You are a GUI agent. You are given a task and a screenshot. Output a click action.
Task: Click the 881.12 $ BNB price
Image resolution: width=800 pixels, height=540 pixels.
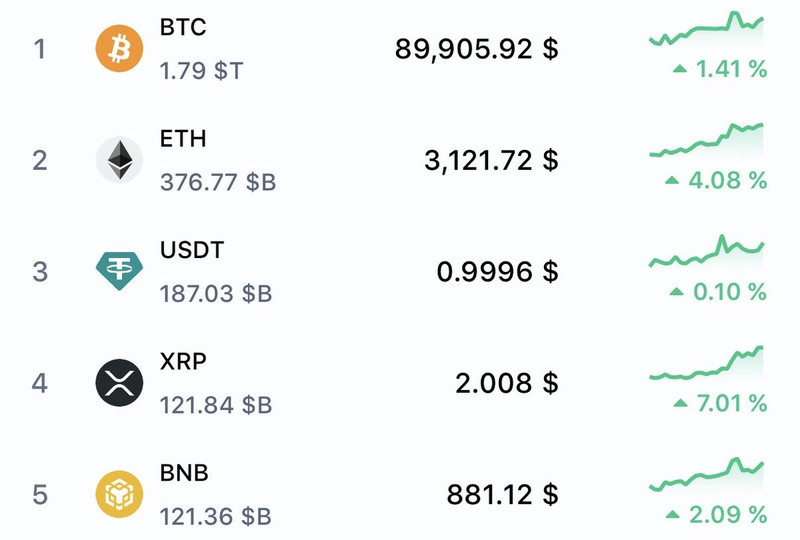503,494
